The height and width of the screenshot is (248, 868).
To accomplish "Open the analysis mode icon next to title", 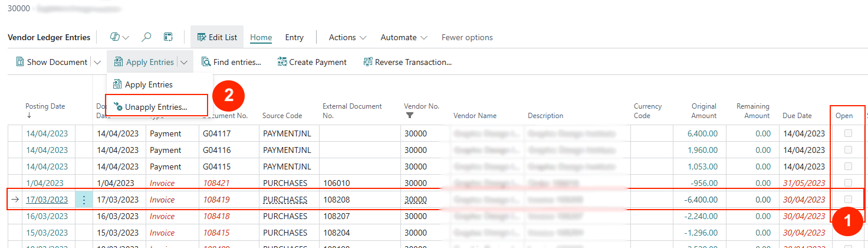I will 116,37.
